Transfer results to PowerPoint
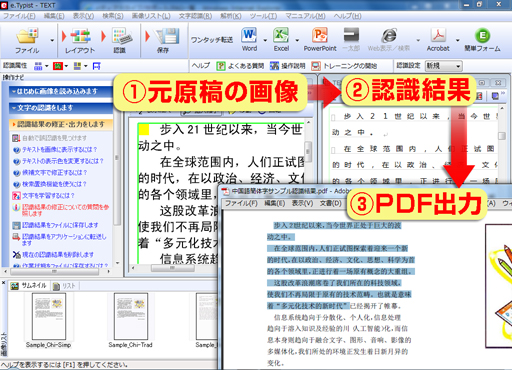Viewport: 512px width, 370px height. click(x=320, y=35)
